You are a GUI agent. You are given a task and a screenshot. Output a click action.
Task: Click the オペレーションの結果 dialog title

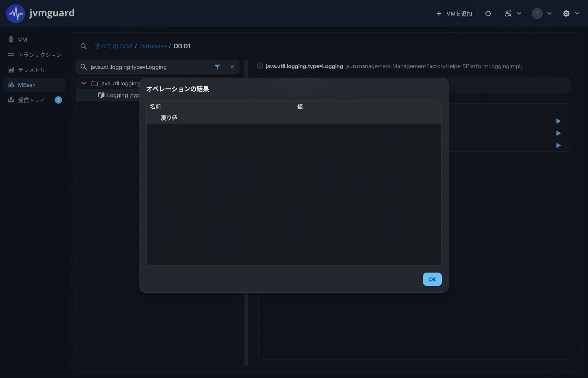click(178, 89)
